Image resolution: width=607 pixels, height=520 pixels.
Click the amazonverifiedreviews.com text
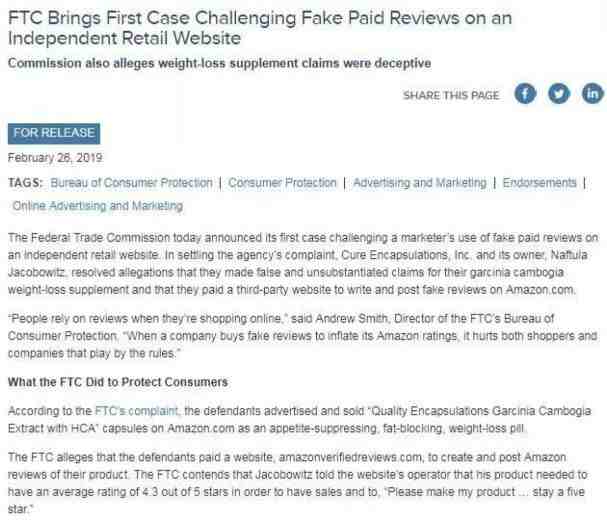tap(351, 457)
